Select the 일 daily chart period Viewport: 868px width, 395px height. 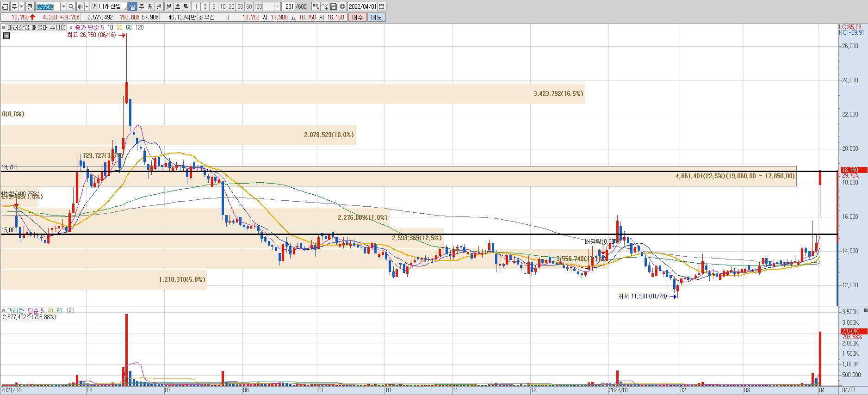[x=132, y=6]
